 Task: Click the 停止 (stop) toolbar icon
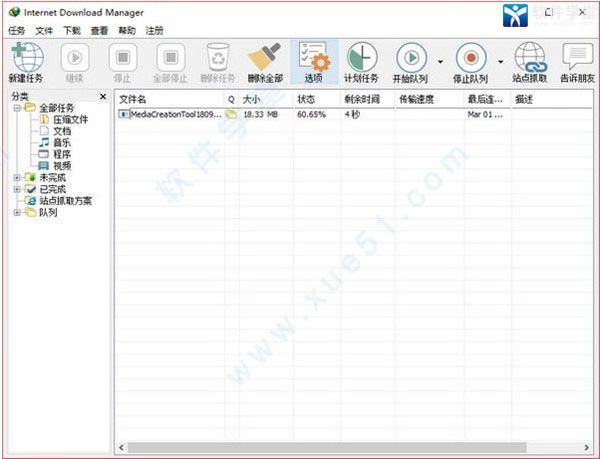click(123, 57)
